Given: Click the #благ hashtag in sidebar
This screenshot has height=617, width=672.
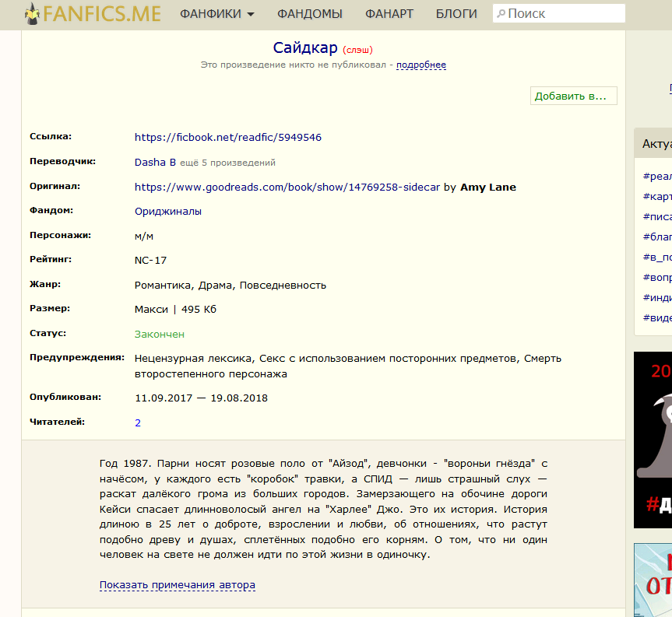Looking at the screenshot, I should pyautogui.click(x=657, y=237).
